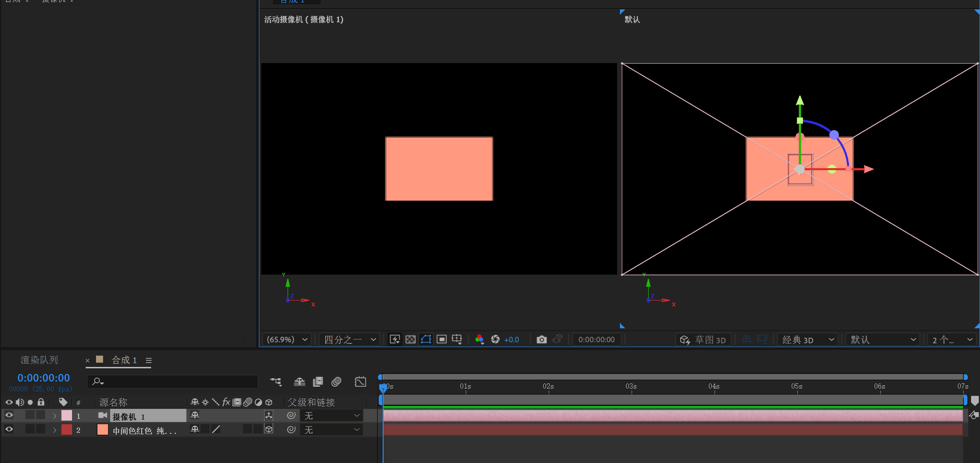980x463 pixels.
Task: Toggle shy switch on 中间色红色 layer
Action: (195, 429)
